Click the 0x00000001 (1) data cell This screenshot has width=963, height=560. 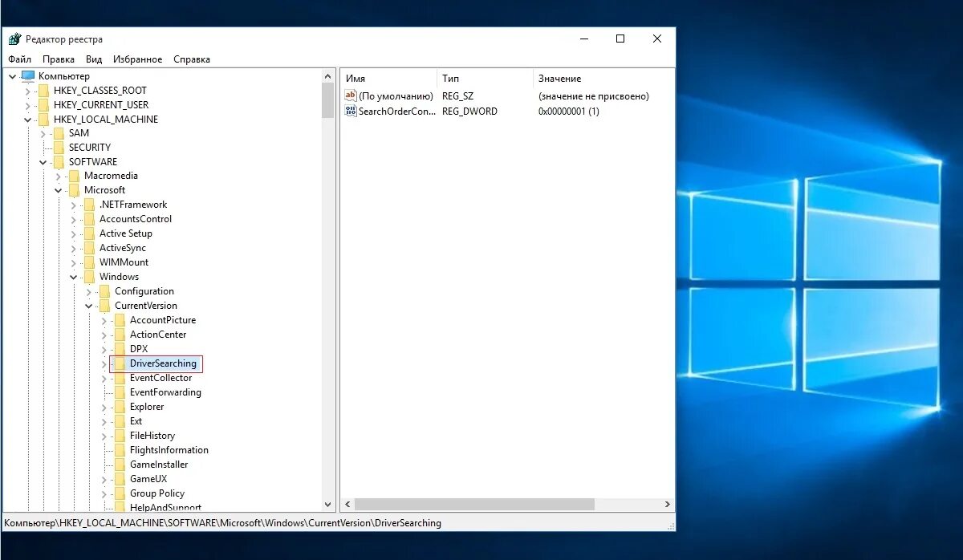569,112
